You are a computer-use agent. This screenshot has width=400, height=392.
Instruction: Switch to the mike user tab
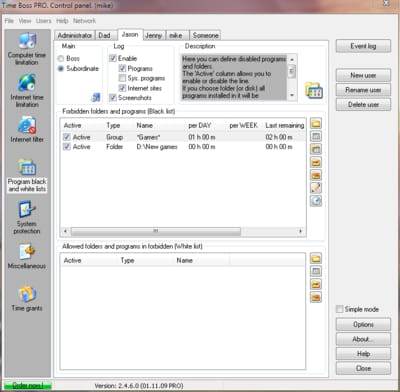(176, 35)
